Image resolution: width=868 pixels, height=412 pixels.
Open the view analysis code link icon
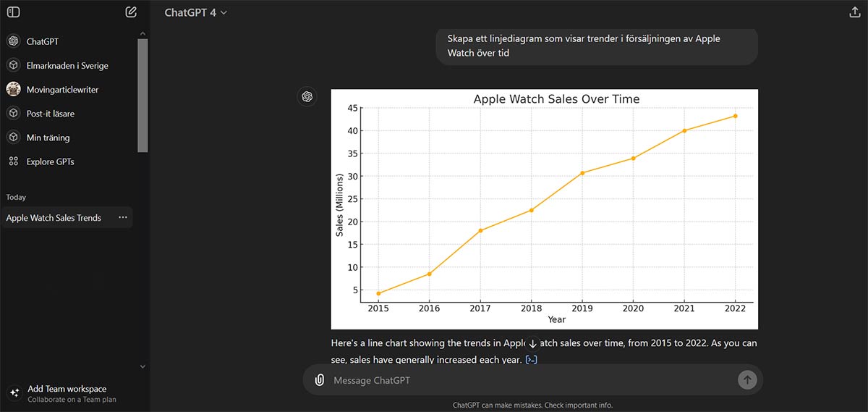[x=531, y=360]
